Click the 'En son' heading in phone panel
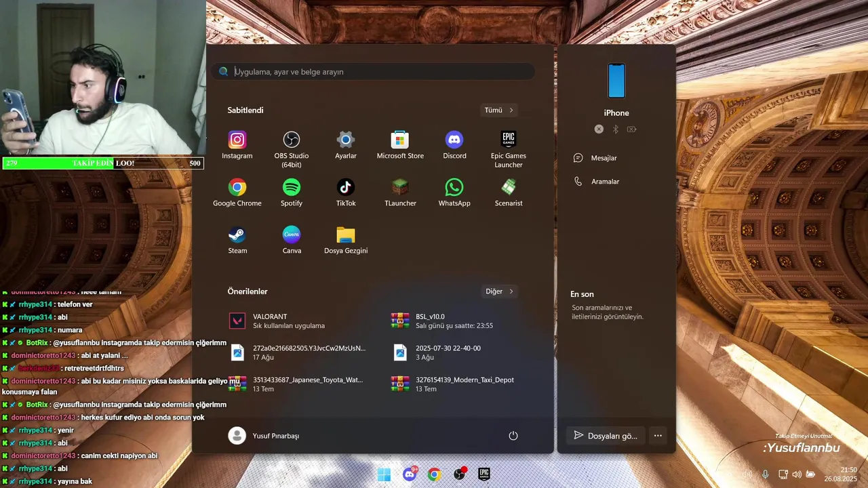The height and width of the screenshot is (488, 868). pyautogui.click(x=582, y=294)
